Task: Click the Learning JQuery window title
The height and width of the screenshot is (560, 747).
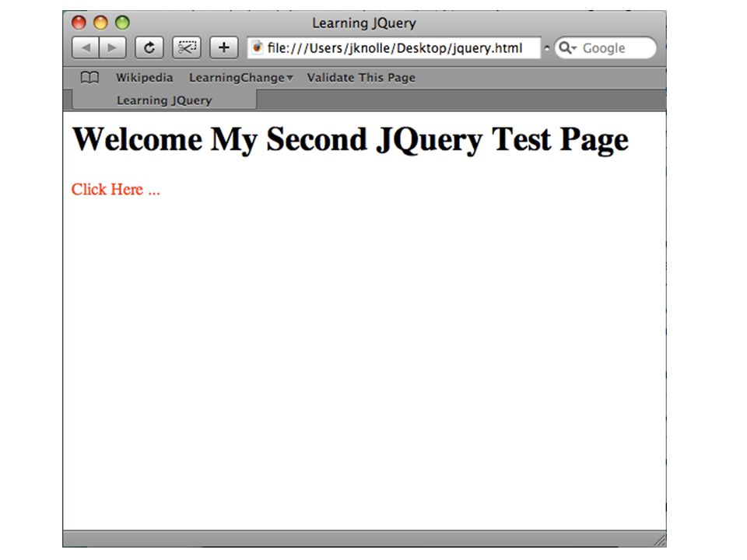Action: (x=364, y=23)
